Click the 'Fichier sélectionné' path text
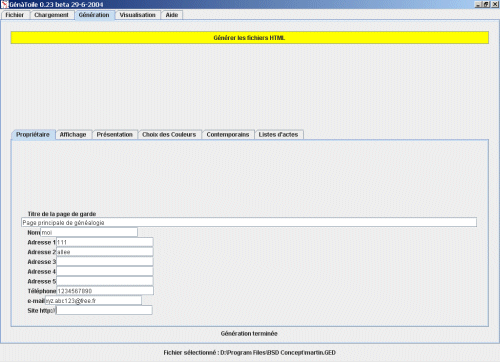 (249, 353)
